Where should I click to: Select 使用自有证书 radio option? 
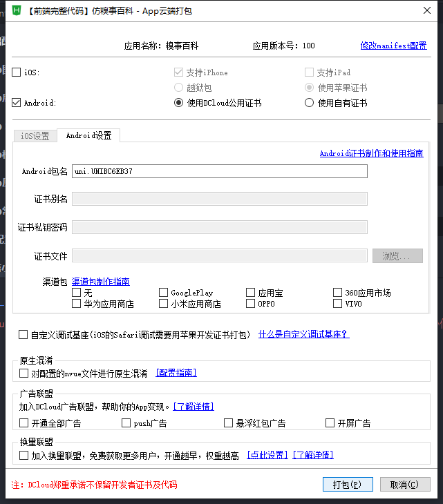click(x=309, y=103)
